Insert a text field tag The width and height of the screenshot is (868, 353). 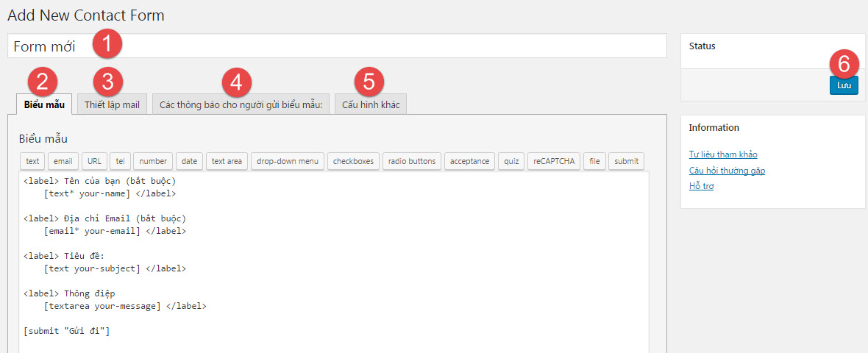(x=32, y=161)
